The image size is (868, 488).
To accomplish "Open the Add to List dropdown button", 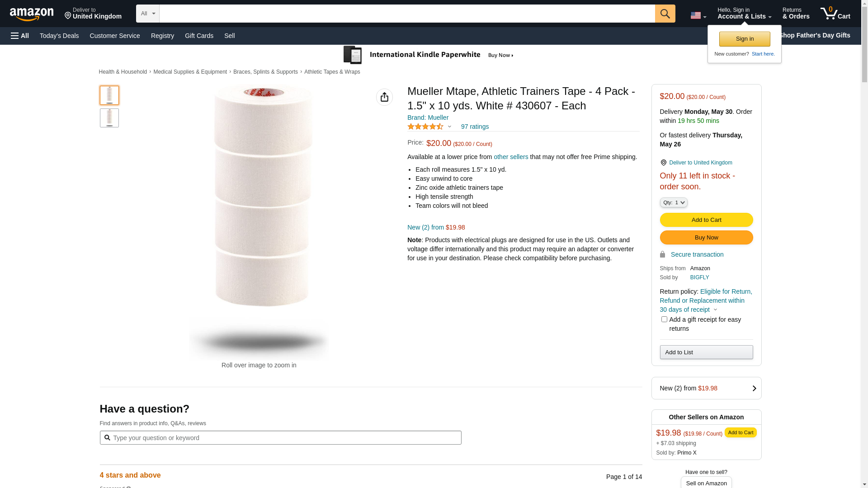I will point(706,352).
